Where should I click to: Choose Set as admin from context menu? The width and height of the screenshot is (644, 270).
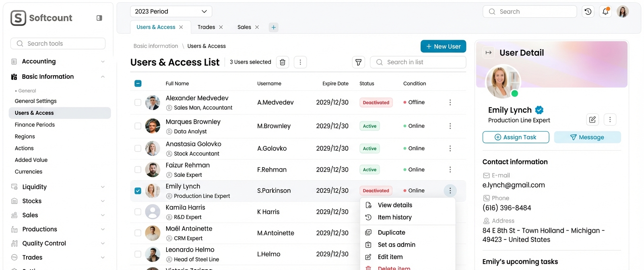tap(396, 245)
